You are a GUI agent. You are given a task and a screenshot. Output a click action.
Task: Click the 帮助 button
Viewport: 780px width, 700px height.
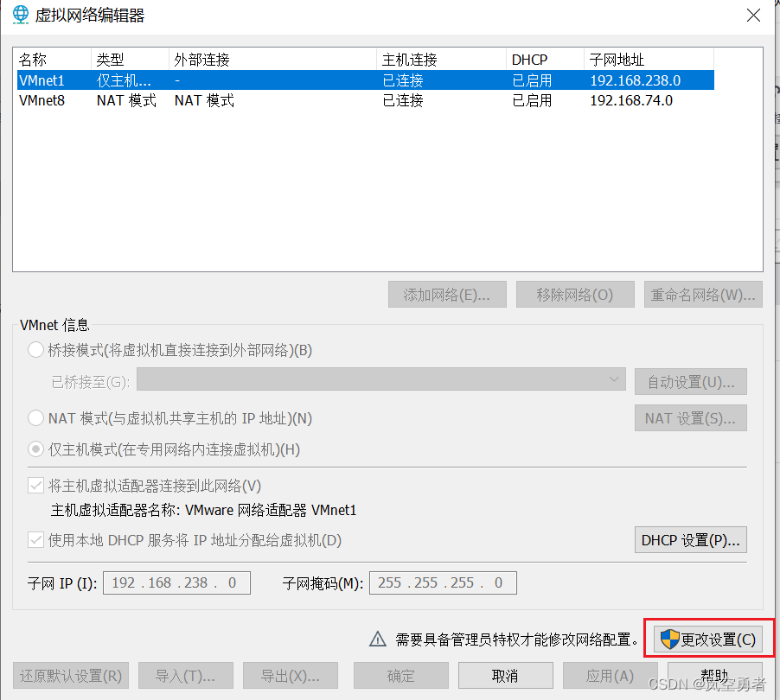pos(714,676)
